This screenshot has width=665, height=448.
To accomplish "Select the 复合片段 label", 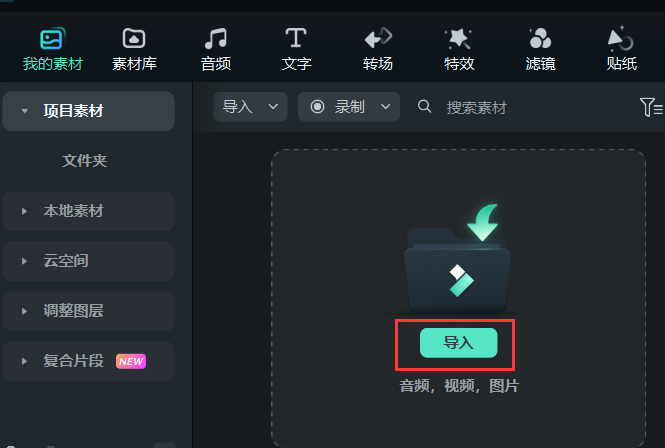I will pos(73,361).
